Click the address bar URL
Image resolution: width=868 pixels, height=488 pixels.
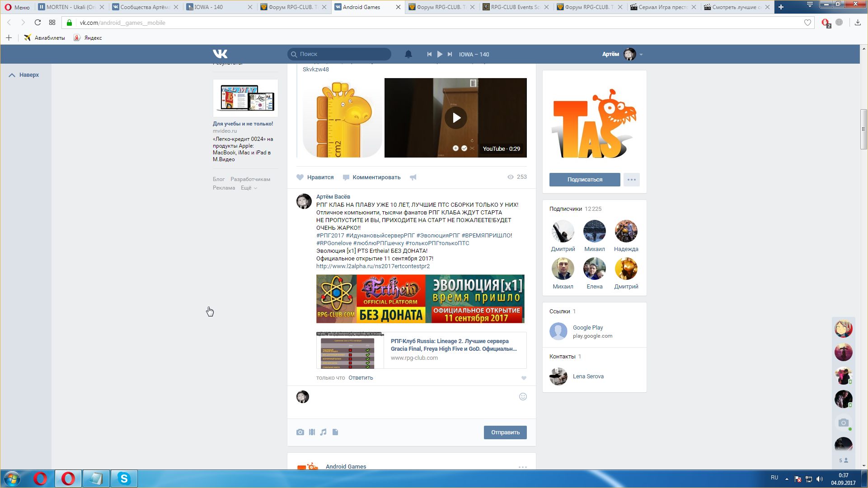tap(122, 23)
